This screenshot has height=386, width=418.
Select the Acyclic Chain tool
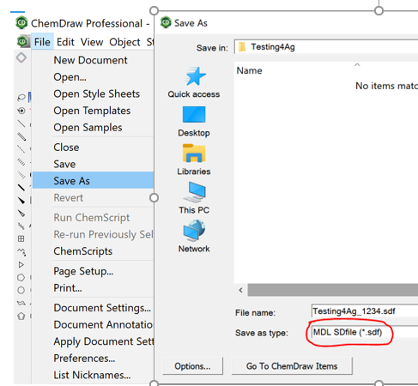21,252
